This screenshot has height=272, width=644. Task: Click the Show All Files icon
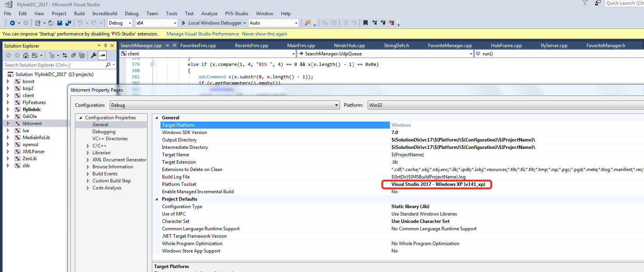click(82, 55)
